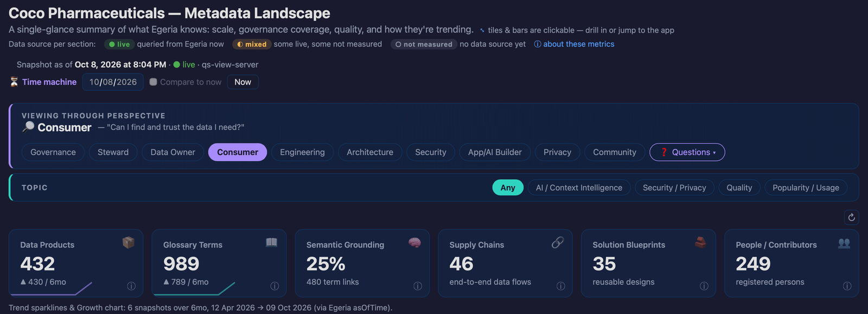
Task: Click the not measured badge
Action: (424, 44)
